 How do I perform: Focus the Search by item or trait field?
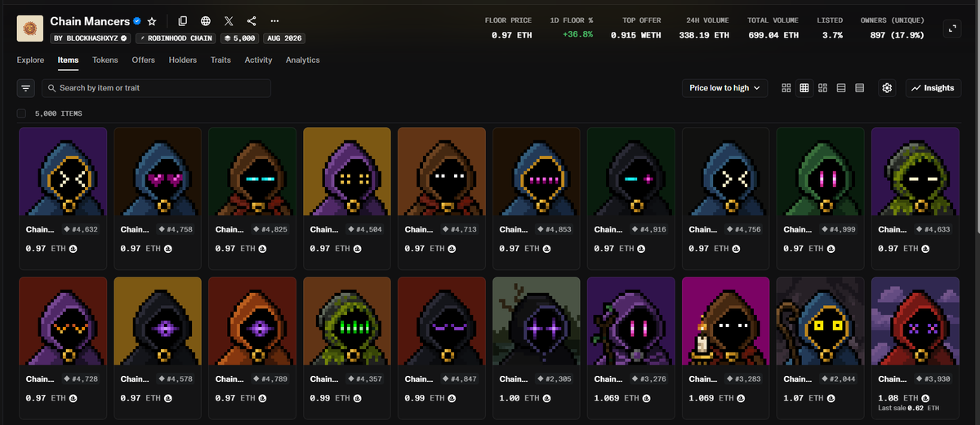click(156, 88)
